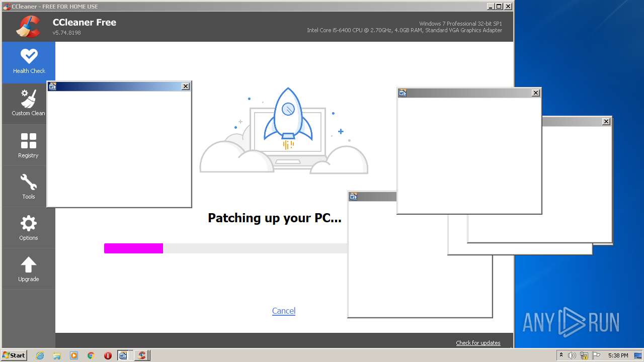Minimize the CCleaner window
The height and width of the screenshot is (362, 644).
491,7
